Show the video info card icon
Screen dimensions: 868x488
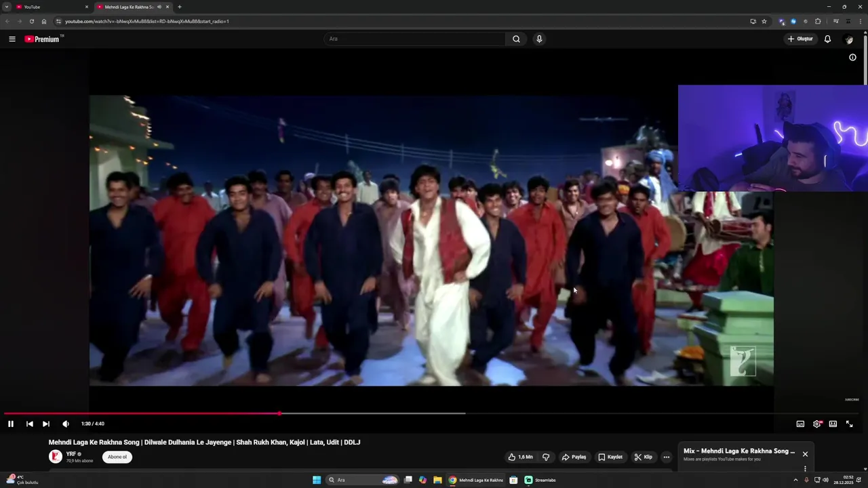coord(852,58)
